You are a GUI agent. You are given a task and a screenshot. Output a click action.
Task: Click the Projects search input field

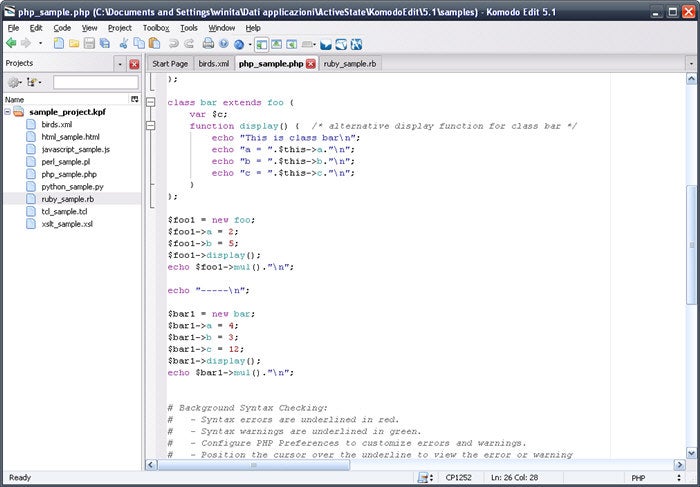coord(95,82)
